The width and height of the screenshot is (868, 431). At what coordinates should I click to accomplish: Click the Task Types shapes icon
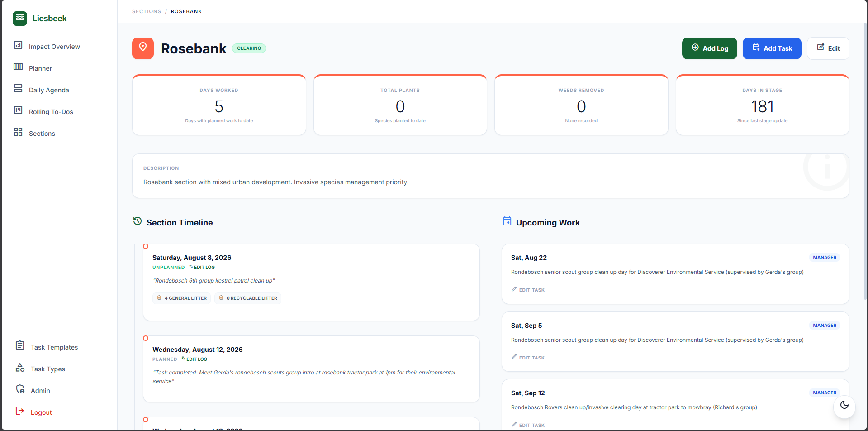point(20,367)
